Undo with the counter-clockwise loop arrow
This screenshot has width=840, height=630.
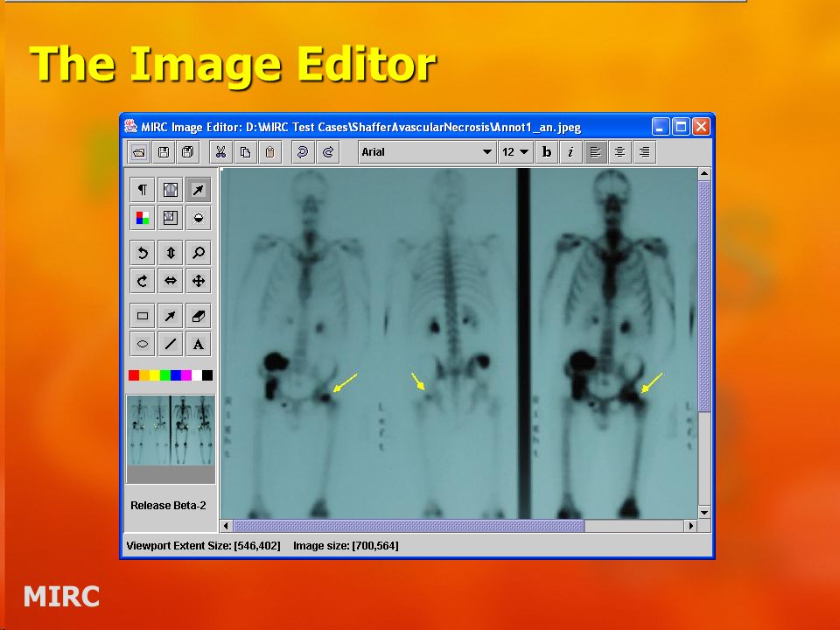303,152
